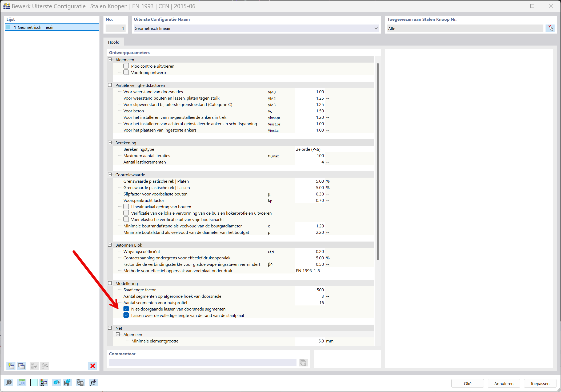
Task: Collapse the Berekening section
Action: point(110,142)
